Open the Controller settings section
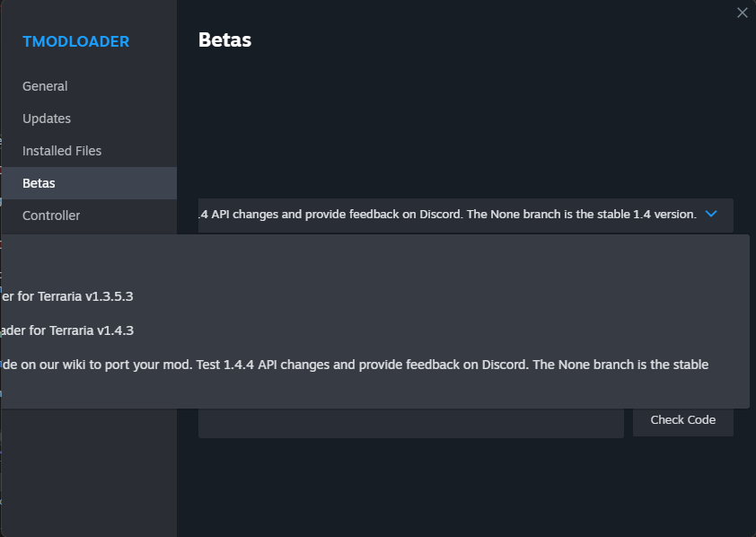Screen dimensions: 756x537 51,216
